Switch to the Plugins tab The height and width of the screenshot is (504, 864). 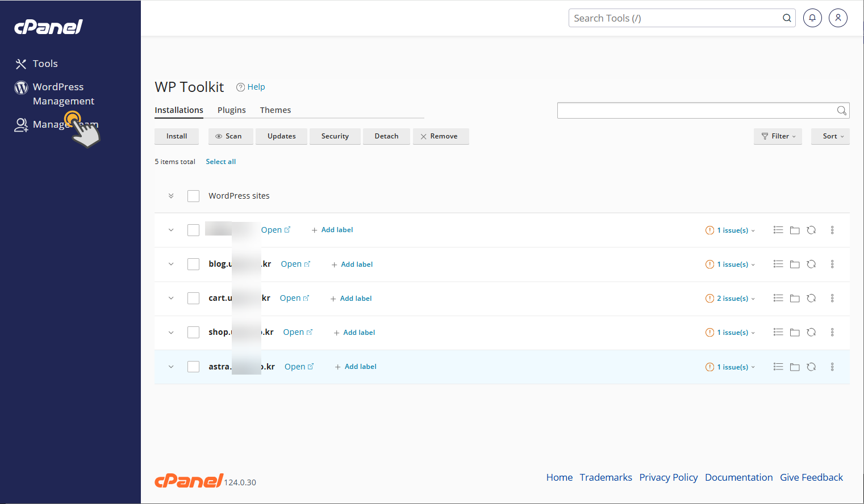click(232, 110)
